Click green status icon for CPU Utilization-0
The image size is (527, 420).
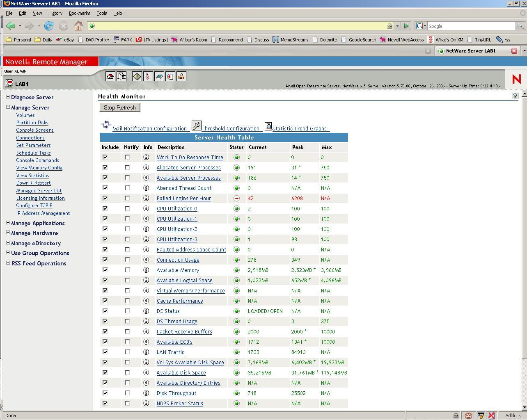236,208
